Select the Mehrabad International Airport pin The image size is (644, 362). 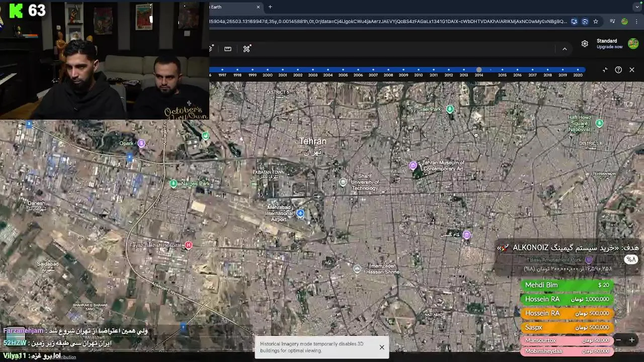coord(300,213)
